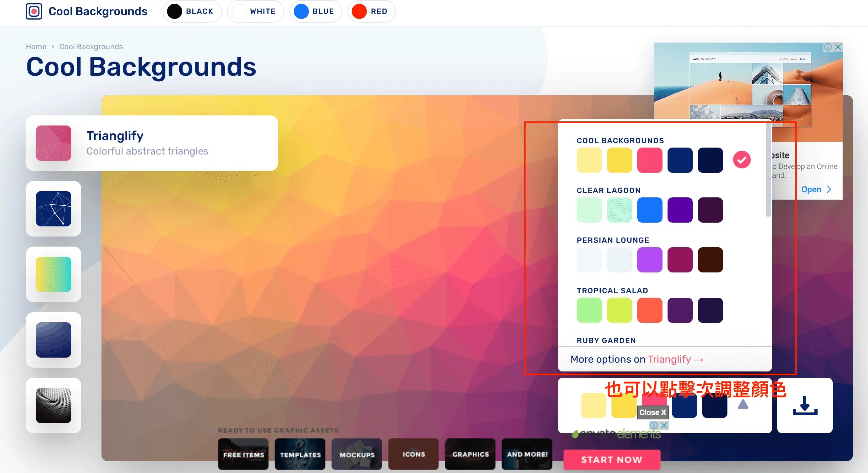Close the top-right photography advertisement

coord(838,47)
